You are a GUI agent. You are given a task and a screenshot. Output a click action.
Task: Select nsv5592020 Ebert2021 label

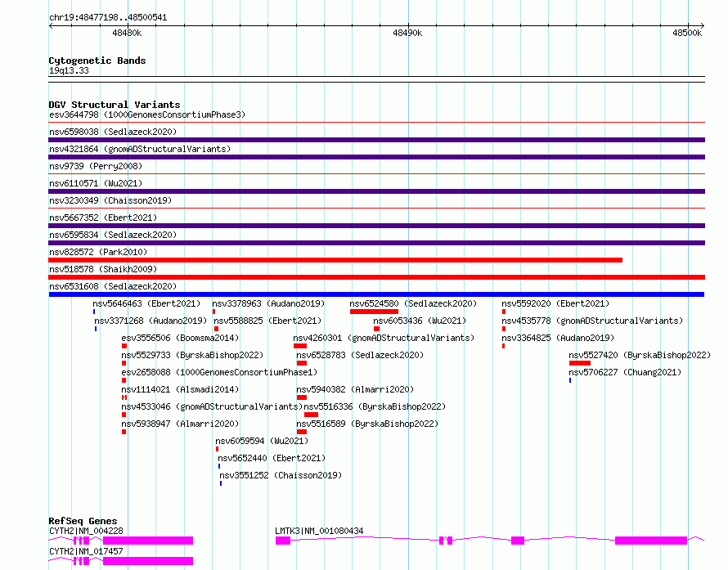[555, 303]
